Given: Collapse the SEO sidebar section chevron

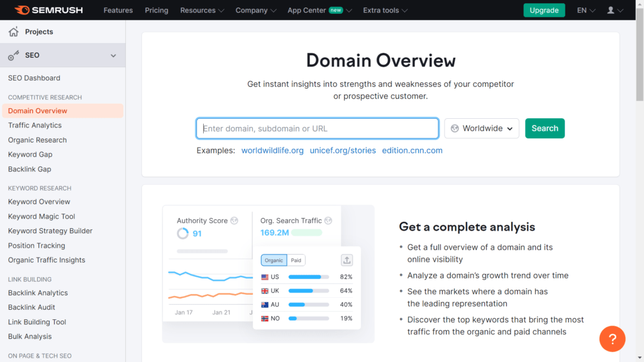Looking at the screenshot, I should pyautogui.click(x=113, y=55).
